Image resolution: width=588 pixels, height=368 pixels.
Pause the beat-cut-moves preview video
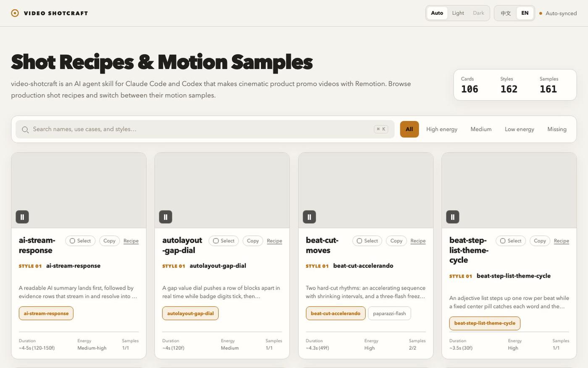[x=309, y=217]
